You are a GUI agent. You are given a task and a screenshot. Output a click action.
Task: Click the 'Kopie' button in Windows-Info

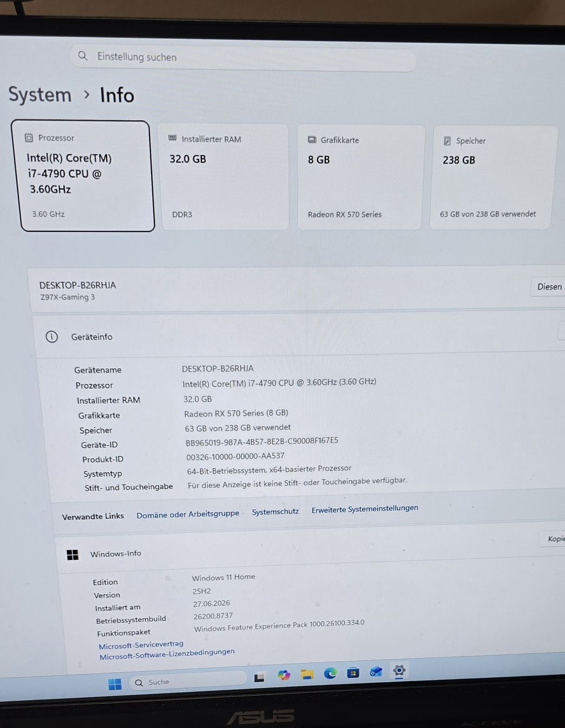pos(553,539)
